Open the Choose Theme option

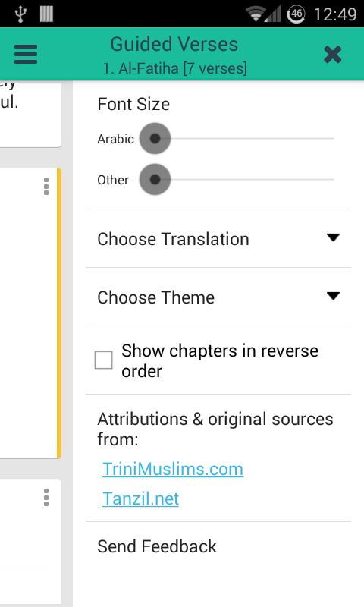coord(218,297)
